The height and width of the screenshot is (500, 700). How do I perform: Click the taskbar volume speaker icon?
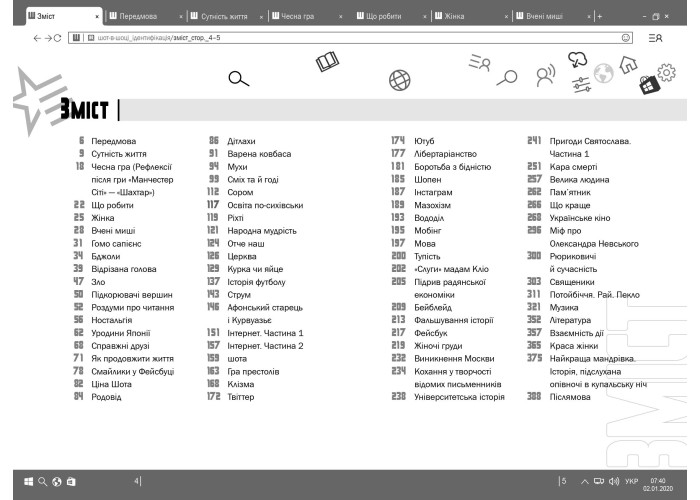coord(614,481)
